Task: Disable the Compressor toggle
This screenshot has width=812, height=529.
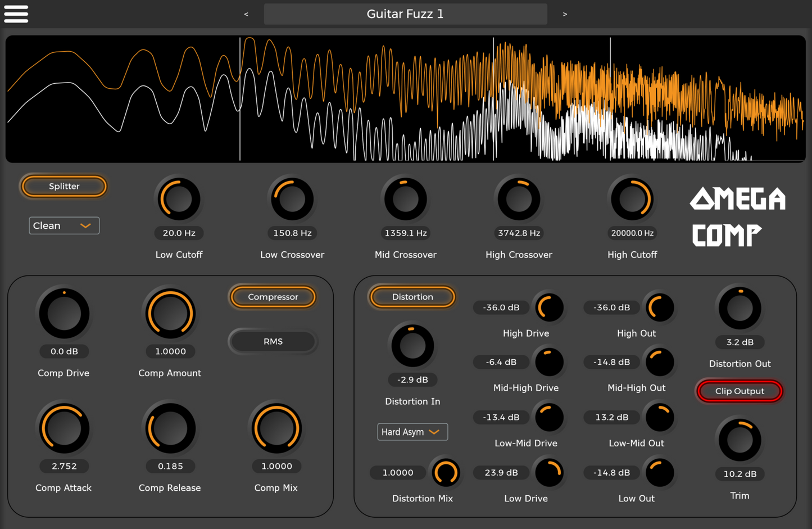Action: point(273,297)
